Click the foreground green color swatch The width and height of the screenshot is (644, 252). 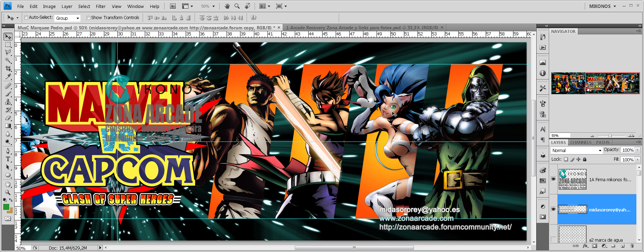click(6, 207)
